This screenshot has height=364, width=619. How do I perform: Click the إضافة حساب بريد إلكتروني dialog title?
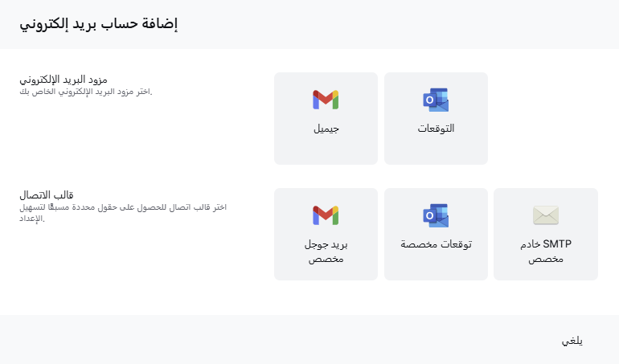pos(97,24)
